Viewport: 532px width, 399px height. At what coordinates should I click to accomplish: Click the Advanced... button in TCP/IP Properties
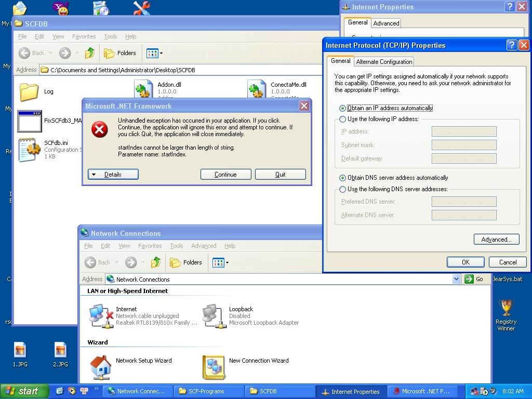coord(496,239)
